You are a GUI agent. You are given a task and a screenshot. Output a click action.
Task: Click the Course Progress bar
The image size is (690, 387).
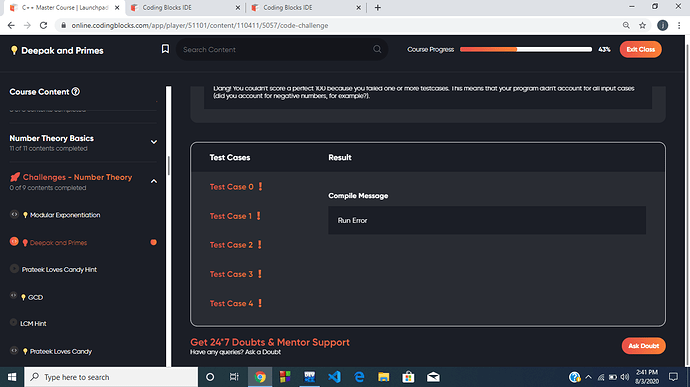526,49
